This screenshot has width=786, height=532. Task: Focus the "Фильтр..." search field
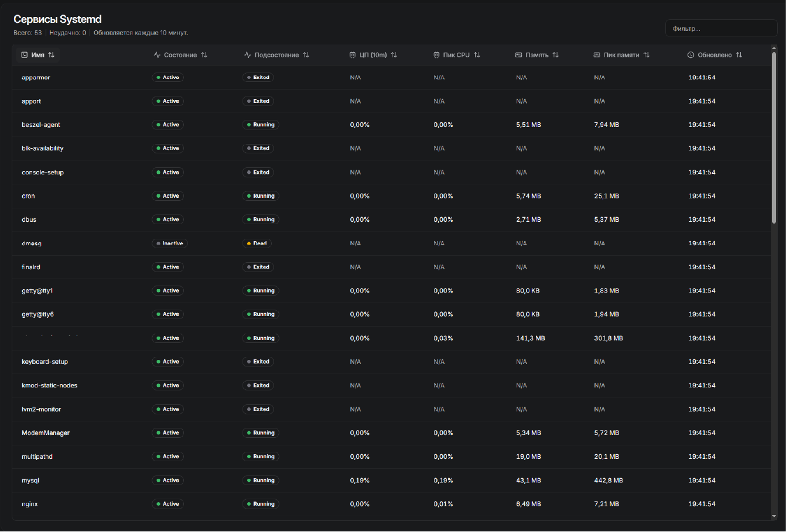(x=720, y=28)
